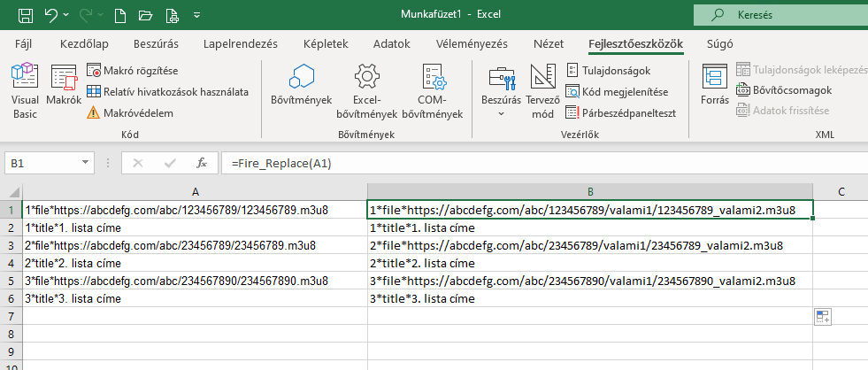Viewport: 868px width, 370px height.
Task: Switch to the Képletek ribbon tab
Action: coord(325,43)
